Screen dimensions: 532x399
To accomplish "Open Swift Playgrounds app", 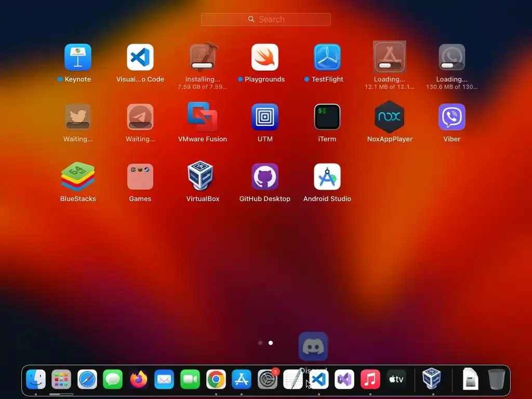I will (264, 57).
